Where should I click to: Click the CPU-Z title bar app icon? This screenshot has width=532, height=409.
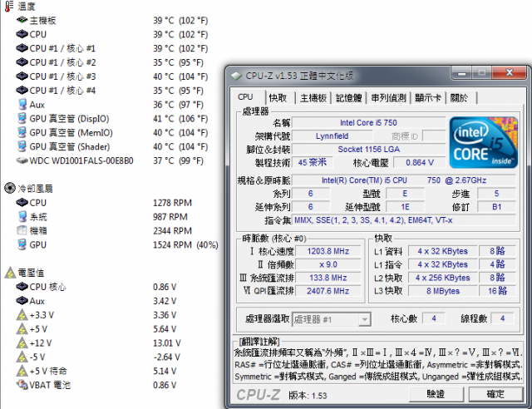236,76
